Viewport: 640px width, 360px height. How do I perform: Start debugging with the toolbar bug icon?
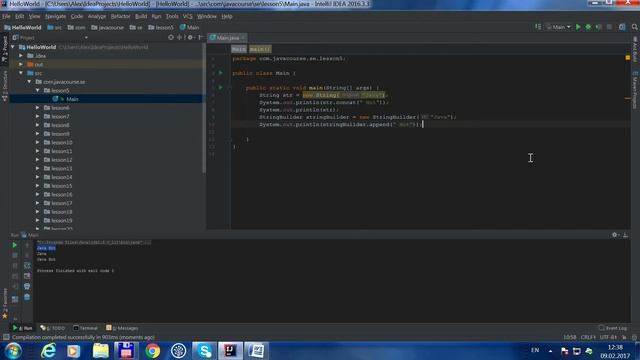tap(588, 27)
